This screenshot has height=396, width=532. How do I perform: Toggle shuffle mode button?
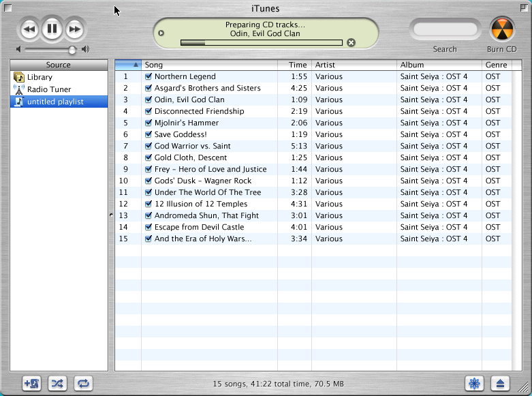point(57,384)
